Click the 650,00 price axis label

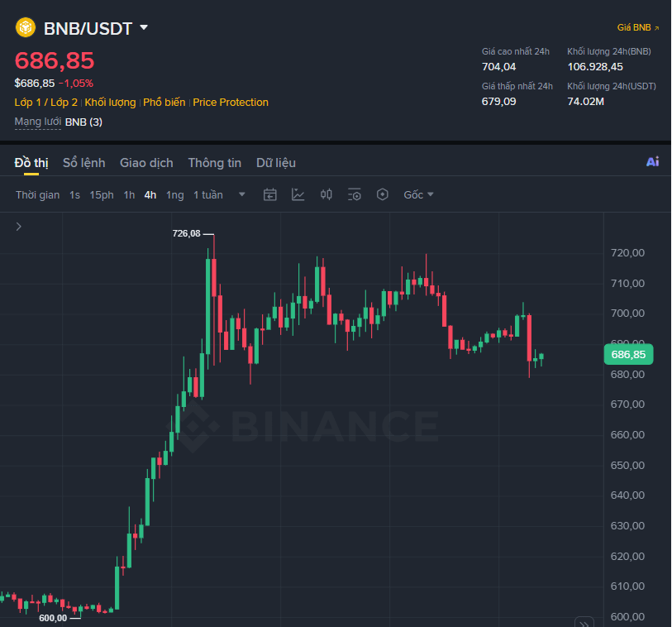click(627, 466)
